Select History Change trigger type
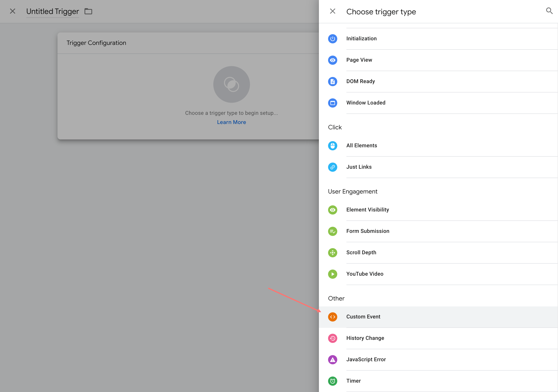This screenshot has width=558, height=392. pyautogui.click(x=438, y=338)
